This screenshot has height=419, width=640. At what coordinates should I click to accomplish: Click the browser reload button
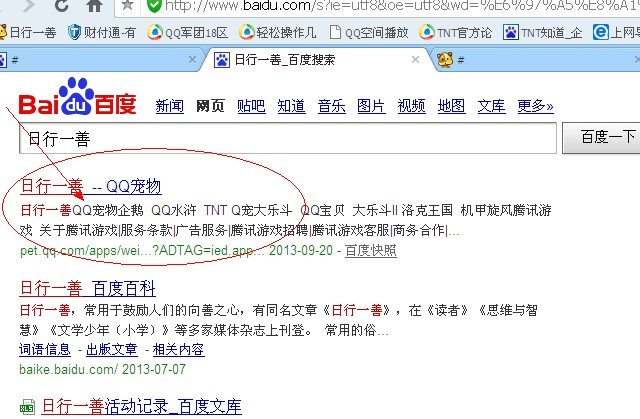point(62,6)
